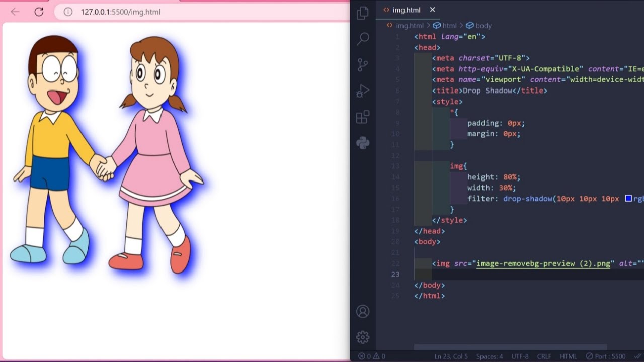Screen dimensions: 644x362
Task: Click the rgb color swatch in filter line
Action: point(628,199)
